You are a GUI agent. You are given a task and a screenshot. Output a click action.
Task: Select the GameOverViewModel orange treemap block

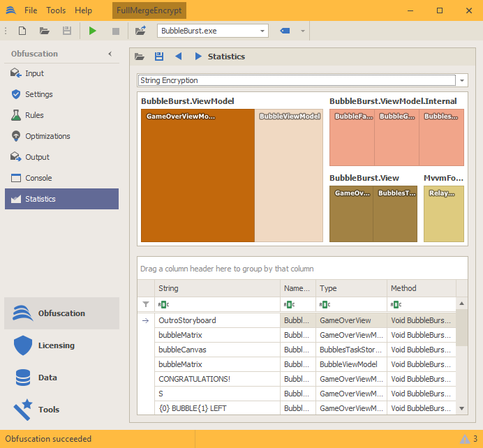pyautogui.click(x=198, y=175)
